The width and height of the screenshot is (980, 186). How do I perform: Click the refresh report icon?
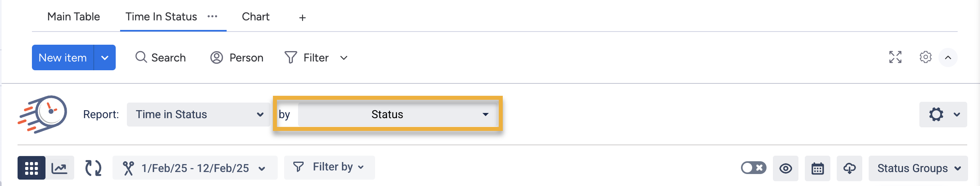point(93,168)
